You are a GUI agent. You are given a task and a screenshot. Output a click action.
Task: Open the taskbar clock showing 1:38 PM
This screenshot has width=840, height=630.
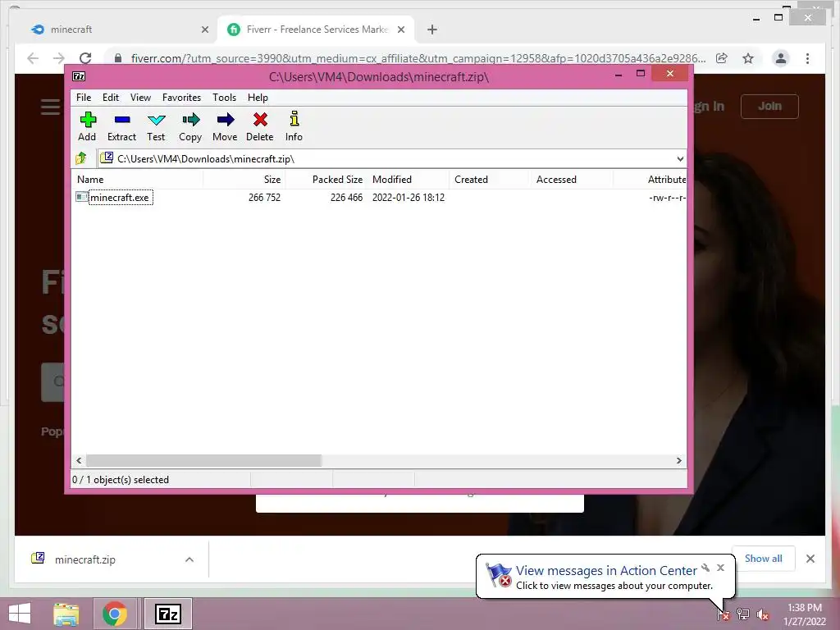pyautogui.click(x=804, y=614)
